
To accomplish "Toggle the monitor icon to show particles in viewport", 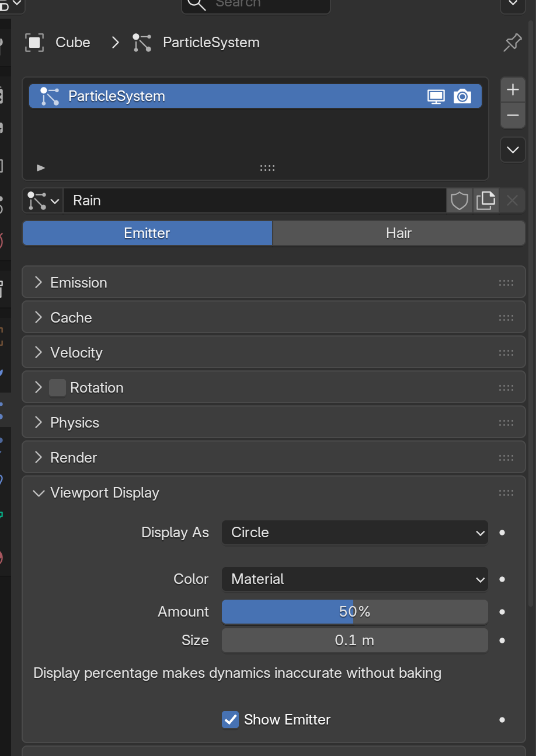I will click(436, 96).
